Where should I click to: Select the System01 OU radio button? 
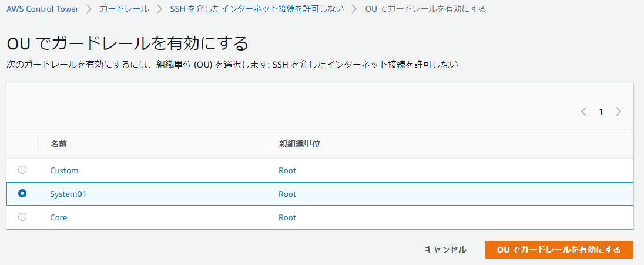tap(22, 193)
